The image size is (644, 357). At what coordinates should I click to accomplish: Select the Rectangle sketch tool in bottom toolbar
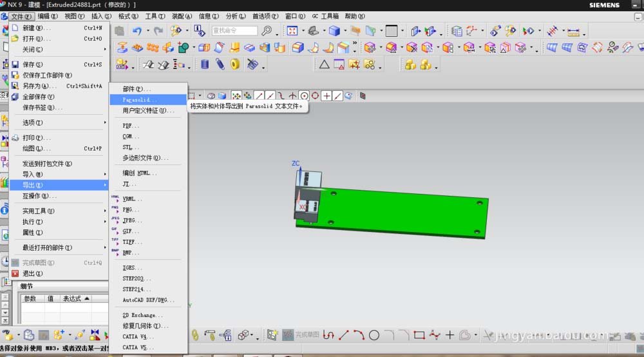(419, 335)
